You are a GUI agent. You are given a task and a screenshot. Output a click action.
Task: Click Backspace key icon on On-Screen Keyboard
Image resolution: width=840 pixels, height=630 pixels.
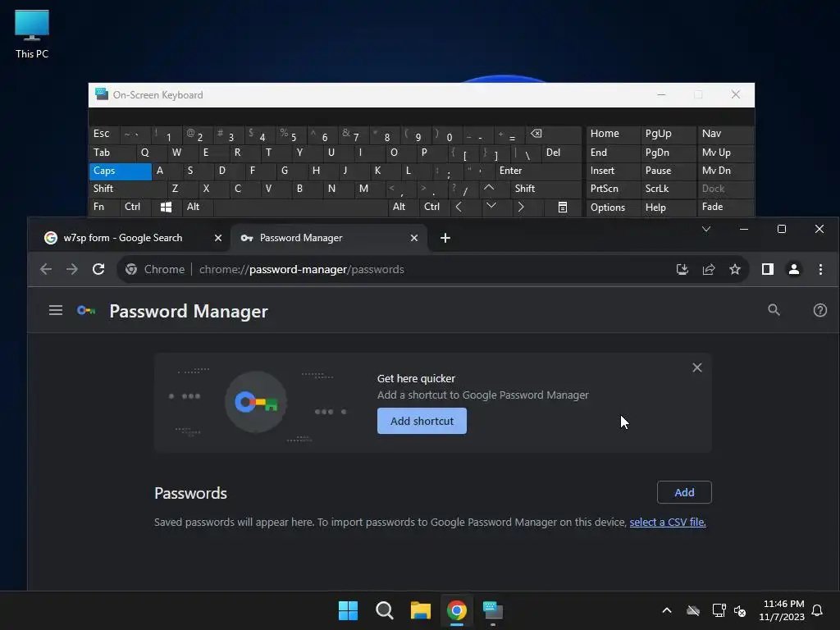pos(553,134)
